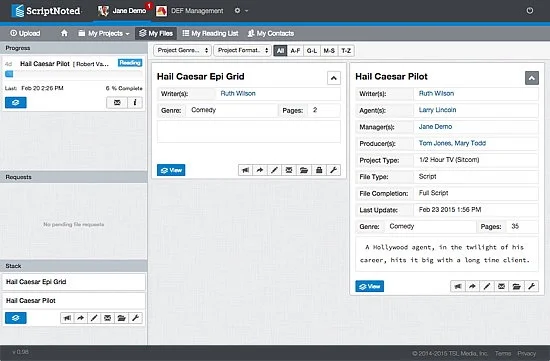This screenshot has width=550, height=361.
Task: Click Ruth Wilson in Epi Grid card
Action: (238, 93)
